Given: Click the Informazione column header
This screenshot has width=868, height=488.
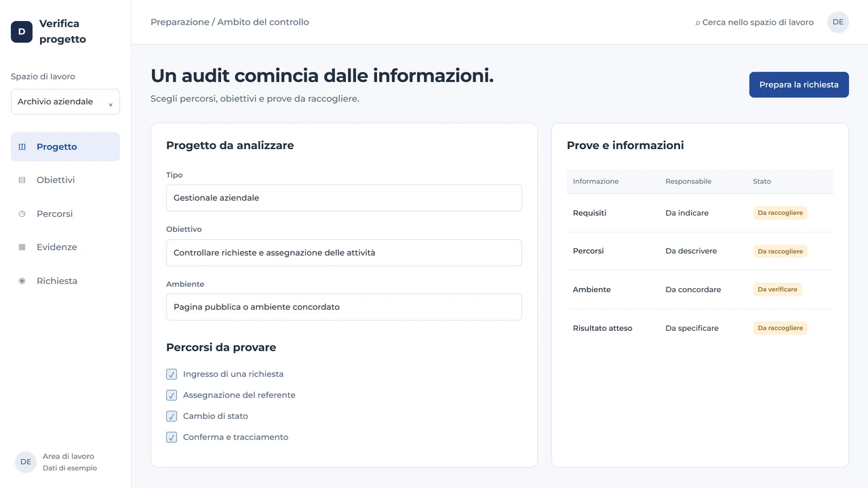Looking at the screenshot, I should [x=595, y=182].
